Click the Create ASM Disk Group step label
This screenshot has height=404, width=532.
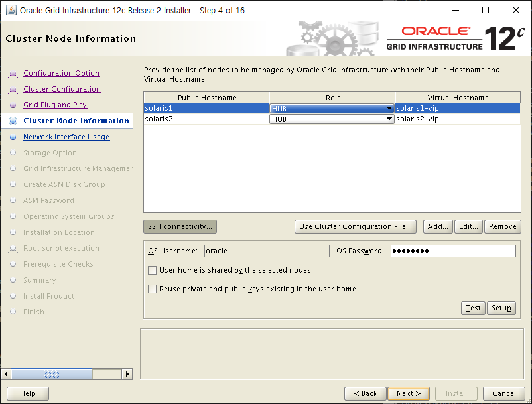[64, 185]
